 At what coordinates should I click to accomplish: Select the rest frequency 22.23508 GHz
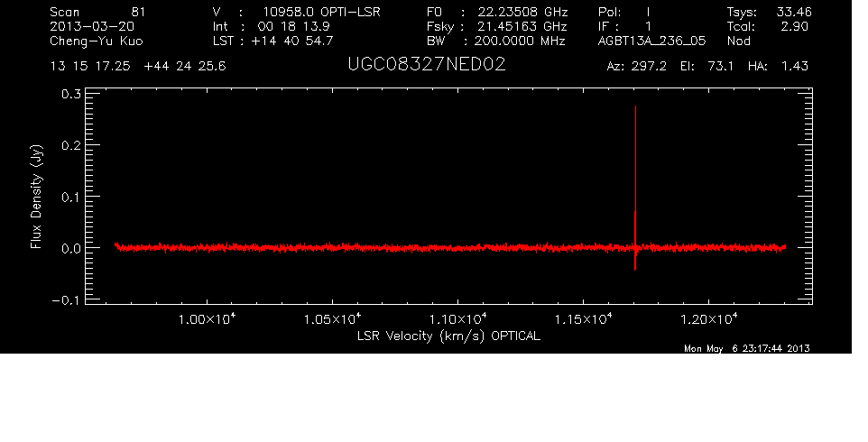tap(523, 12)
